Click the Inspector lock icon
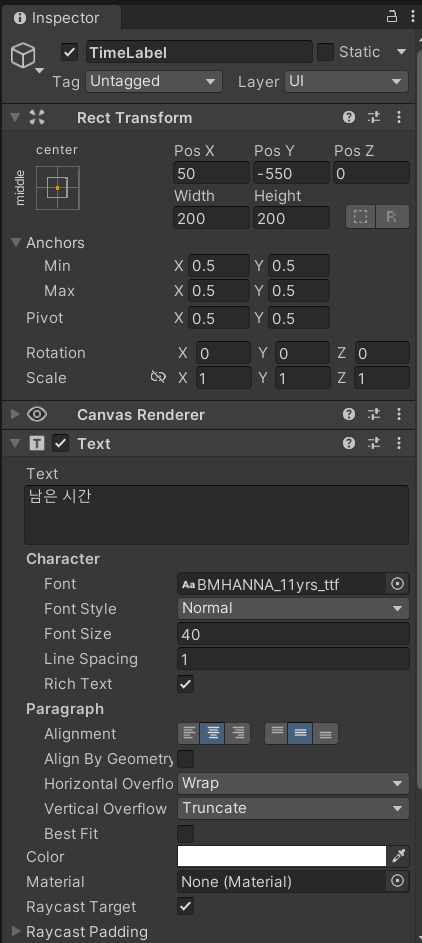Screen dimensions: 422x943 click(391, 17)
